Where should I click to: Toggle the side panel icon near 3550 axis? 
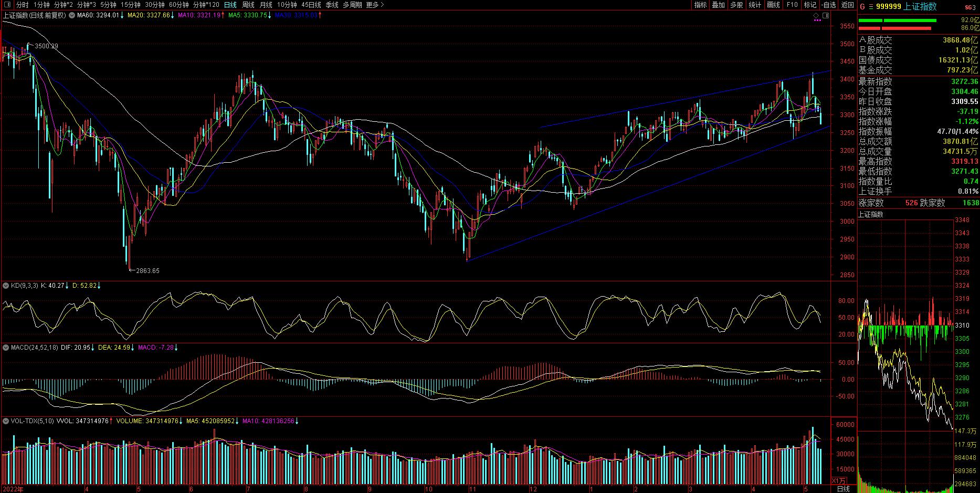pyautogui.click(x=825, y=15)
